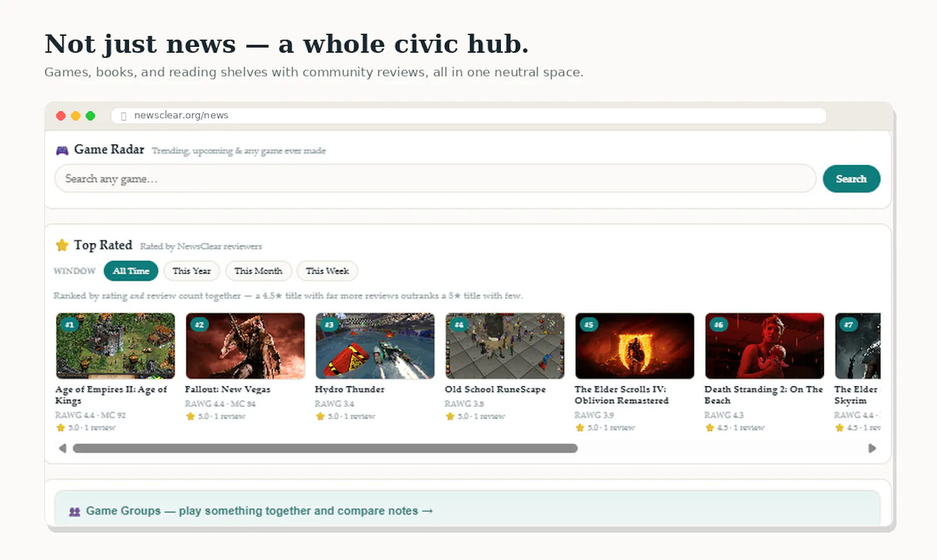Click the #6 rank badge on Death Stranding 2
The image size is (937, 560).
click(x=719, y=324)
